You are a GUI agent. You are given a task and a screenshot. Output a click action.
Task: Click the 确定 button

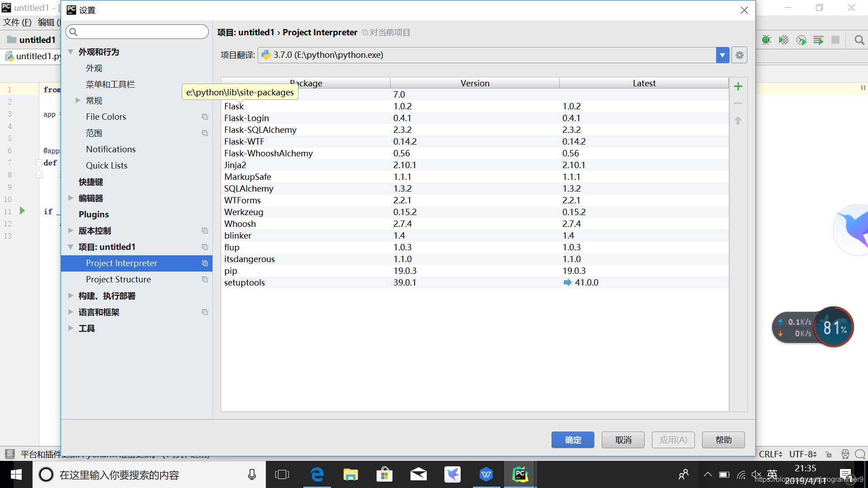coord(572,440)
